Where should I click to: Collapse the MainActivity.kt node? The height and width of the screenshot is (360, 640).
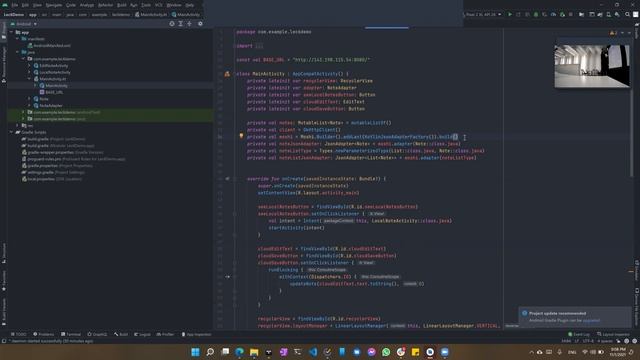29,79
